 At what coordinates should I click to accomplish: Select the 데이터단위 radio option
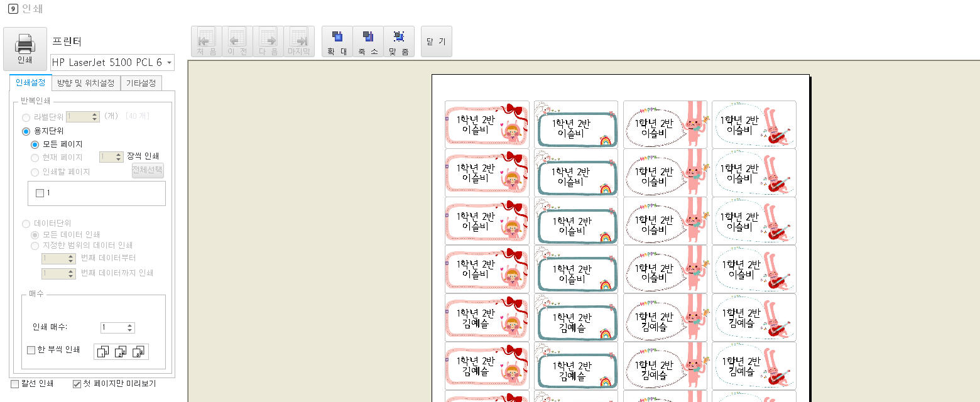(x=26, y=224)
